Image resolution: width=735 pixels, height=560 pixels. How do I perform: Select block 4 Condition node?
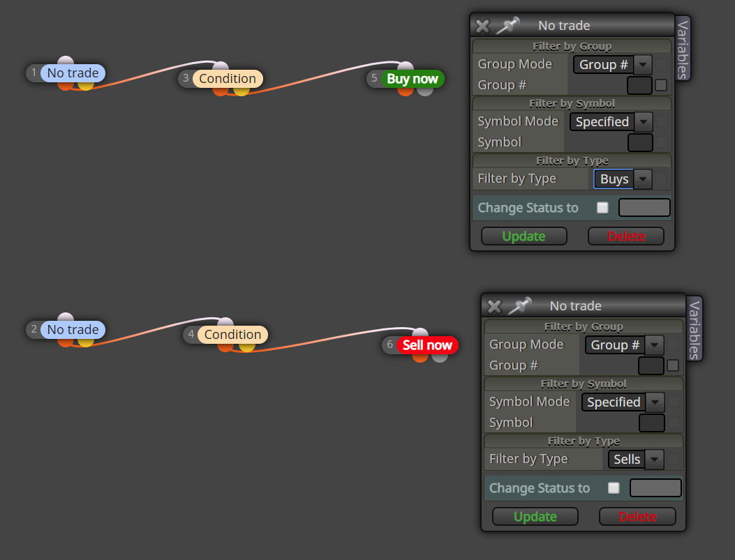pos(232,335)
